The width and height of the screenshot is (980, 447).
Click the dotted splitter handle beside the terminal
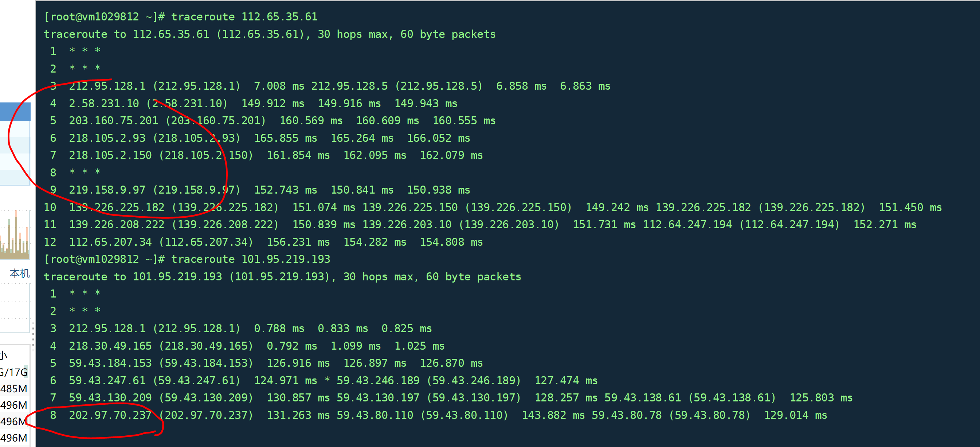click(x=34, y=335)
